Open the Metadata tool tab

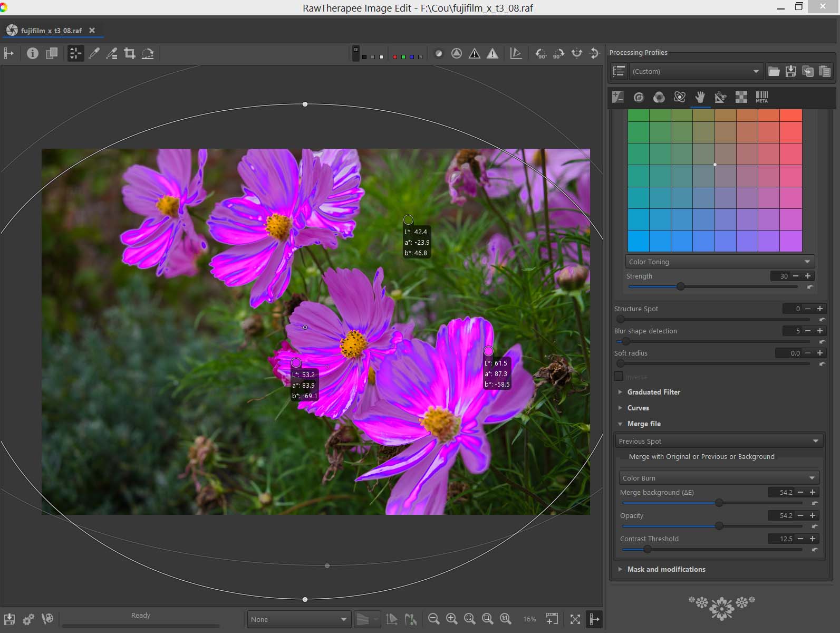tap(761, 97)
